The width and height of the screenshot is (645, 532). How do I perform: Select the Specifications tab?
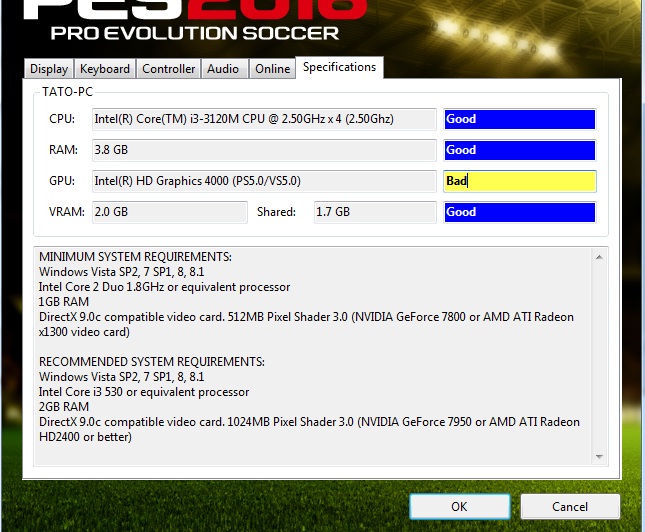pos(339,67)
